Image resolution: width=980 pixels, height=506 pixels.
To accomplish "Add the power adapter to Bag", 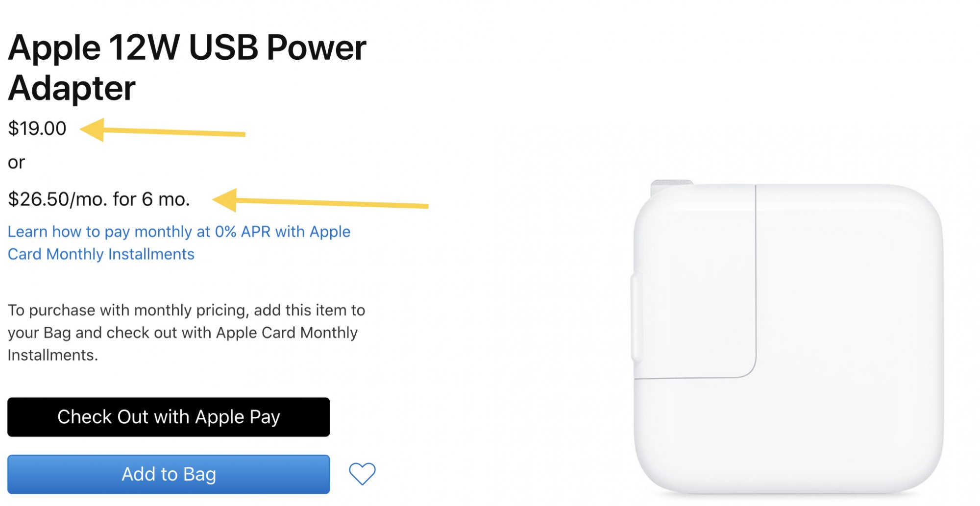I will [x=169, y=474].
